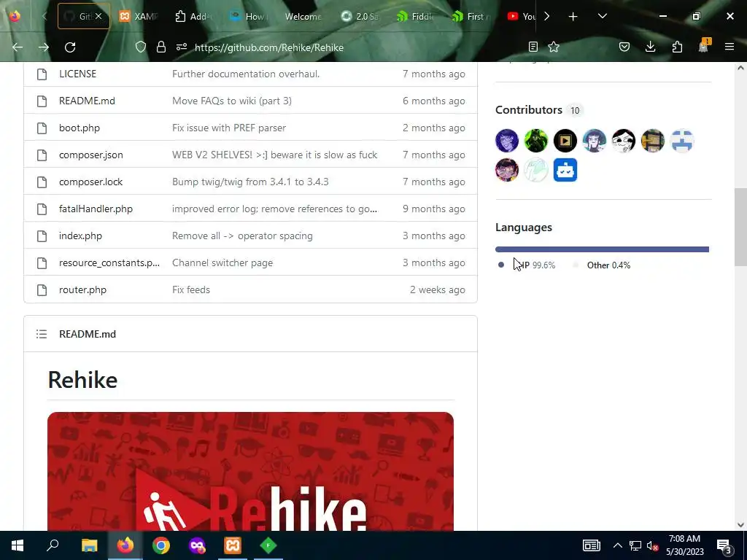Open Windows taskbar search
Viewport: 747px width, 560px height.
(53, 545)
